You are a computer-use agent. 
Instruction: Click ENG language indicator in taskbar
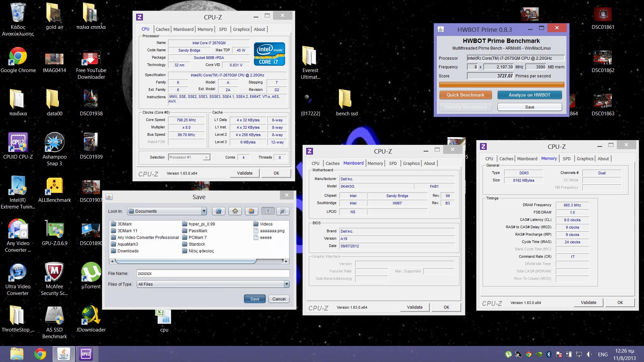tap(603, 354)
